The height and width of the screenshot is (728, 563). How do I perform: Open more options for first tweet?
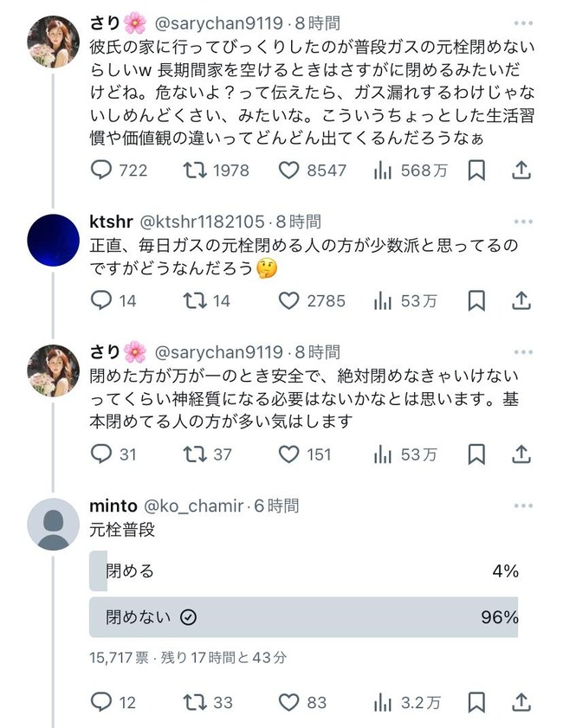(x=522, y=23)
